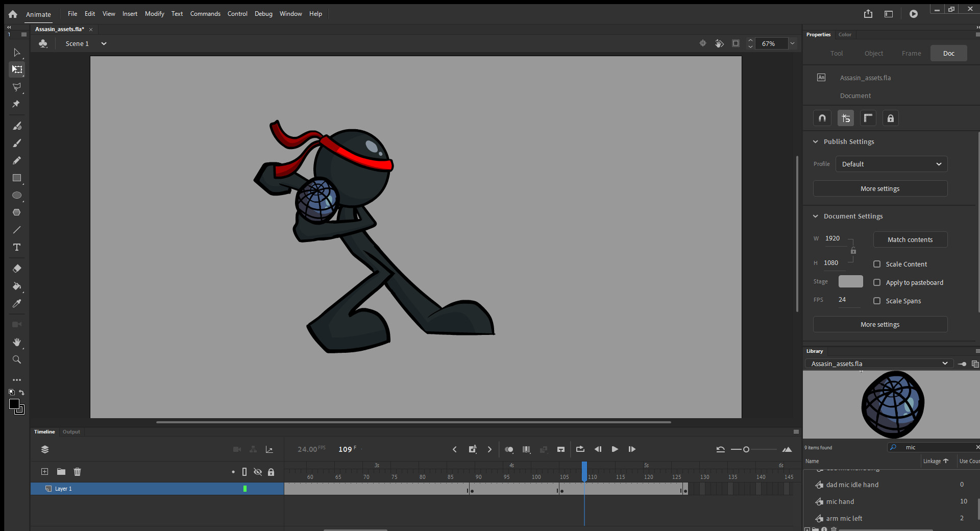The height and width of the screenshot is (531, 980).
Task: Switch to the Frame properties tab
Action: point(911,53)
